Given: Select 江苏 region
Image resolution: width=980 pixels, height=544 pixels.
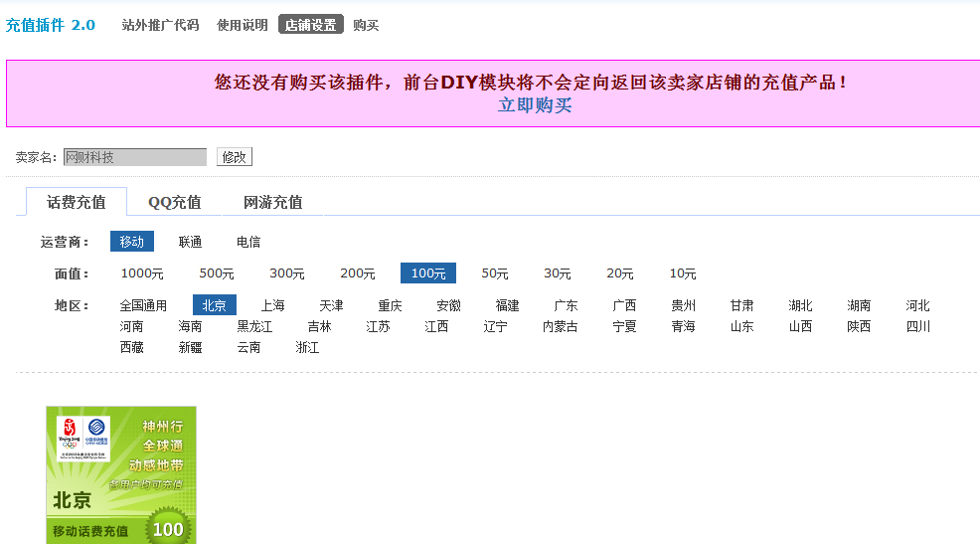Looking at the screenshot, I should 378,326.
